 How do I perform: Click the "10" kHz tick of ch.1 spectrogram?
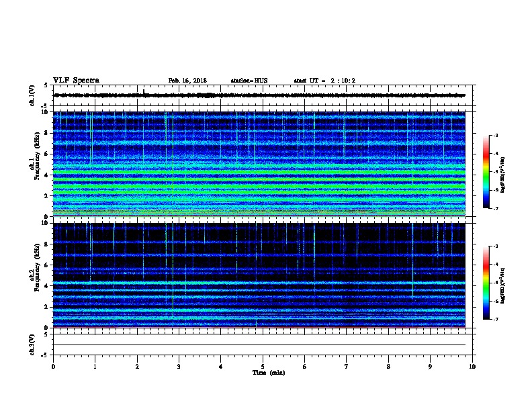[45, 112]
